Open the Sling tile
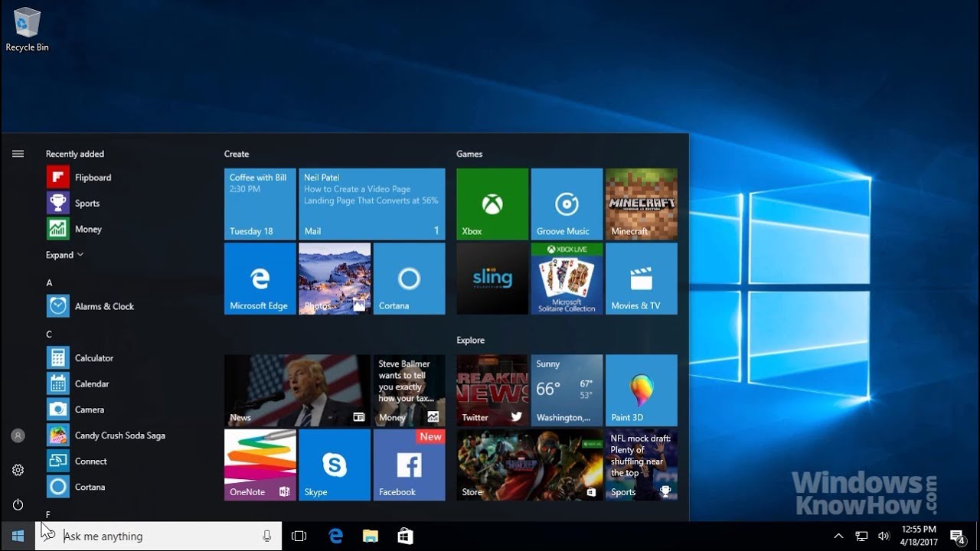 [492, 279]
